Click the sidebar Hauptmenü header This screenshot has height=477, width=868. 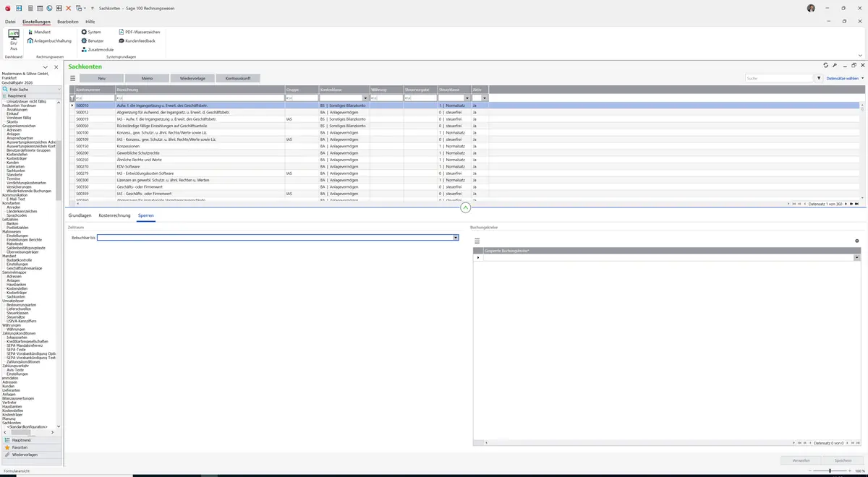31,95
